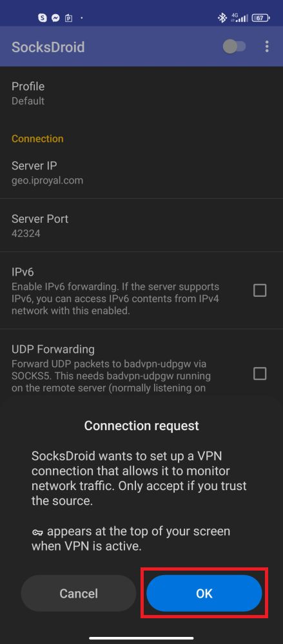
Task: Cancel the connection request dialog
Action: [x=79, y=593]
